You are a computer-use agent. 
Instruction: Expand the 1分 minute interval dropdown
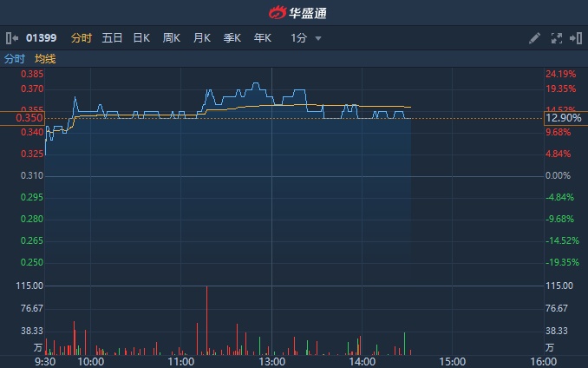(x=318, y=39)
